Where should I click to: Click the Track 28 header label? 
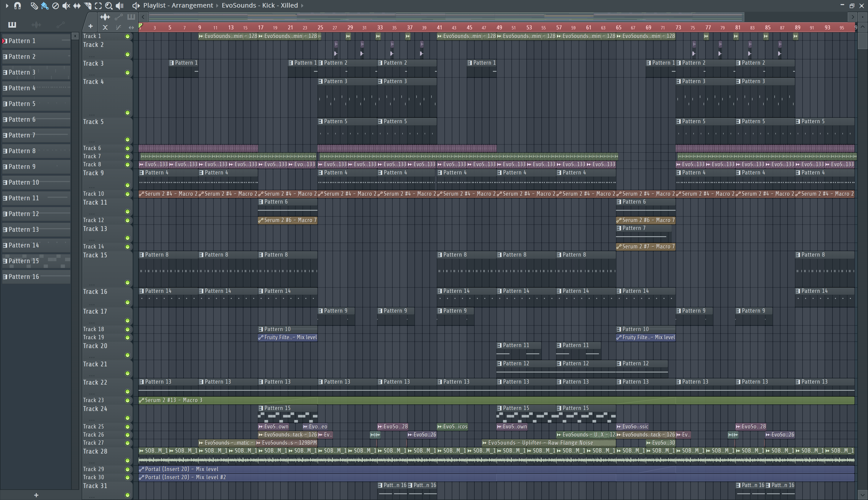(x=95, y=452)
